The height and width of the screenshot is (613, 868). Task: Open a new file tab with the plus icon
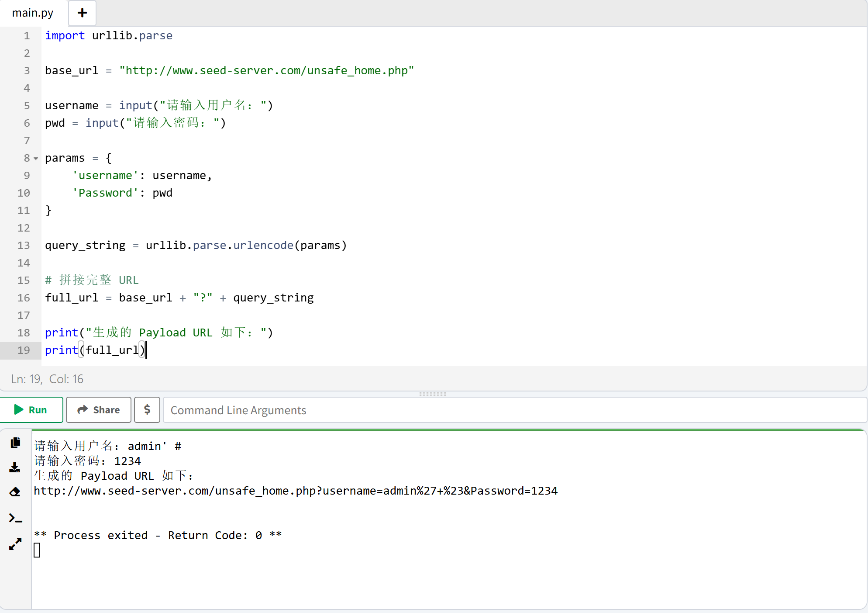(82, 13)
